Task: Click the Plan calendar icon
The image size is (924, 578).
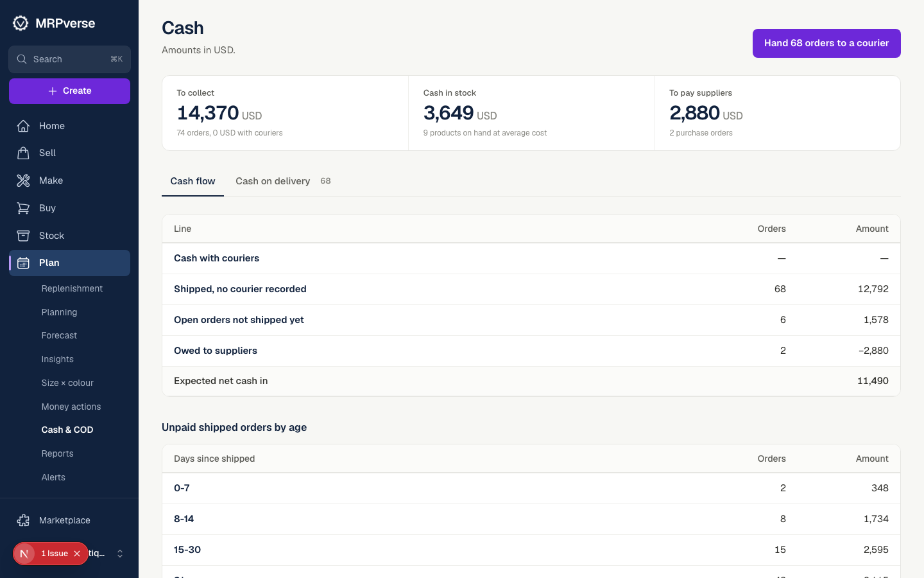Action: (x=23, y=263)
